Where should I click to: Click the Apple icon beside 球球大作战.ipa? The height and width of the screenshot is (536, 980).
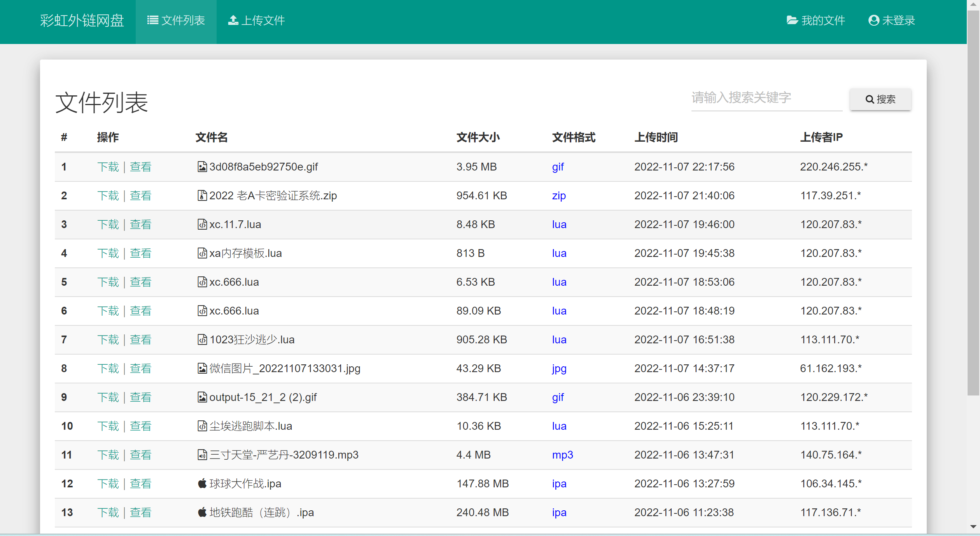click(202, 484)
